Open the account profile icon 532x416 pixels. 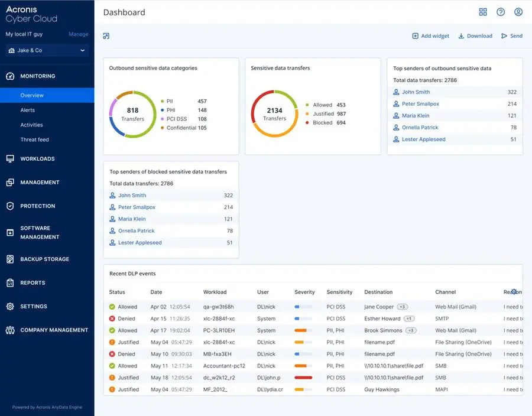[x=517, y=12]
